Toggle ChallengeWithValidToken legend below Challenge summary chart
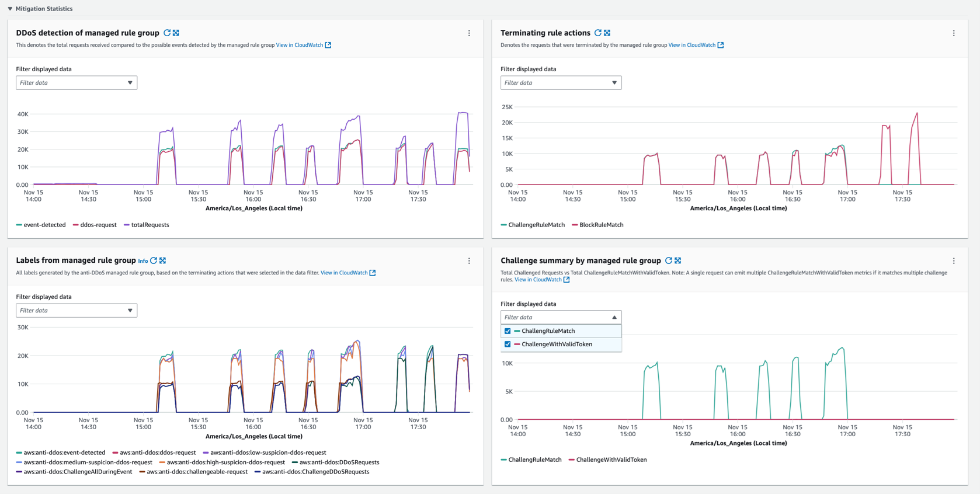Viewport: 980px width, 494px height. coord(607,460)
